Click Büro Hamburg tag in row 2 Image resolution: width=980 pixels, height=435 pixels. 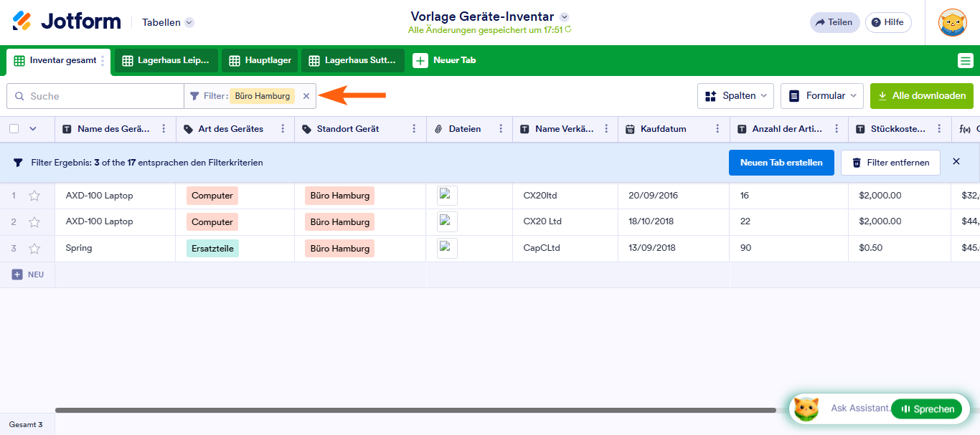coord(340,221)
